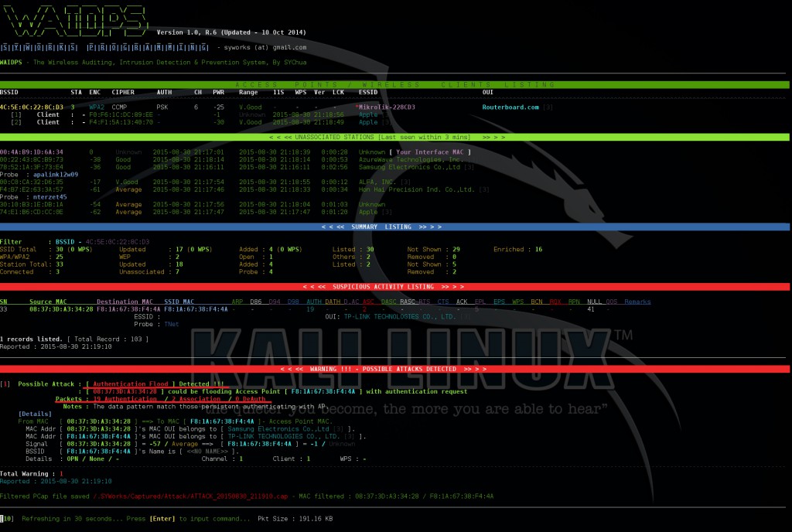Click the "MAC filtered" label
Screen dimensions: 792x532
[321, 496]
